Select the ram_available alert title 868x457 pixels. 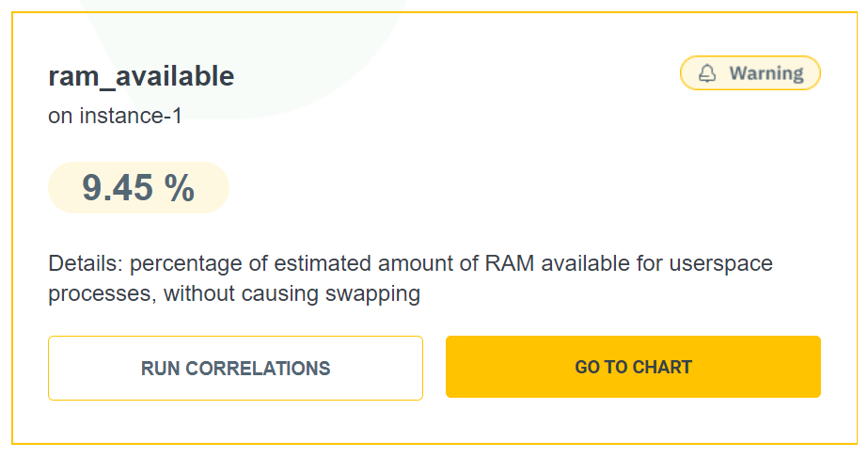(141, 76)
